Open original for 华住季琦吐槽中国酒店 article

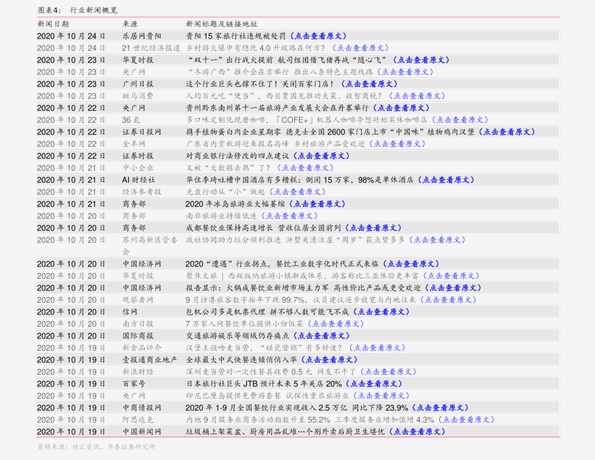pos(446,180)
